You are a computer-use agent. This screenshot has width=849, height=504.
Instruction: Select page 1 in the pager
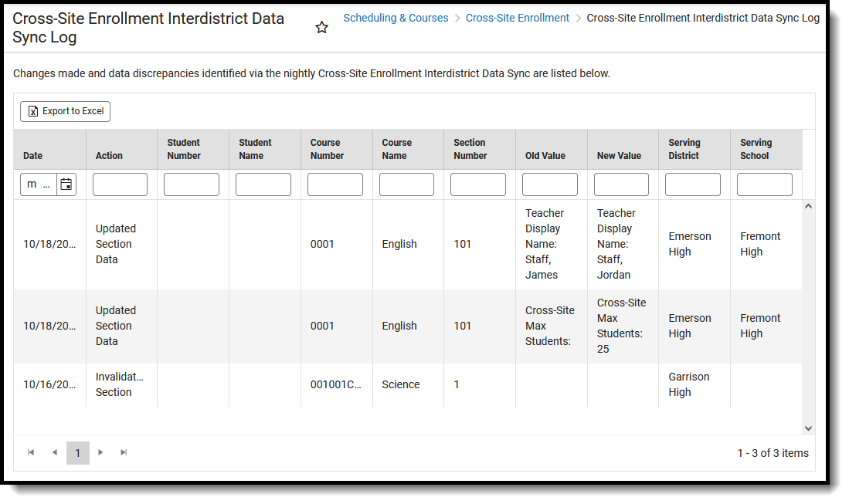click(x=77, y=453)
